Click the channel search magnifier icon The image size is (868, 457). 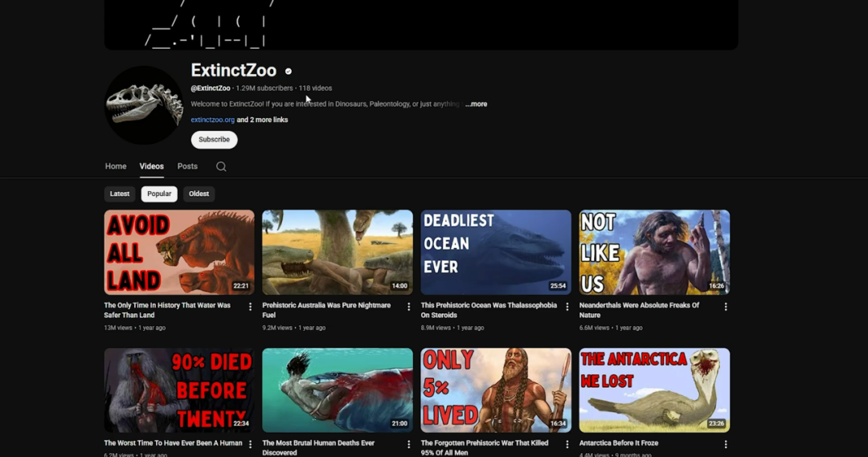221,166
